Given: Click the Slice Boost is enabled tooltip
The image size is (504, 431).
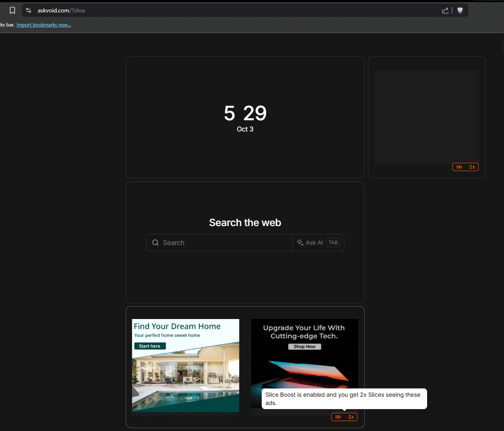Looking at the screenshot, I should 344,399.
